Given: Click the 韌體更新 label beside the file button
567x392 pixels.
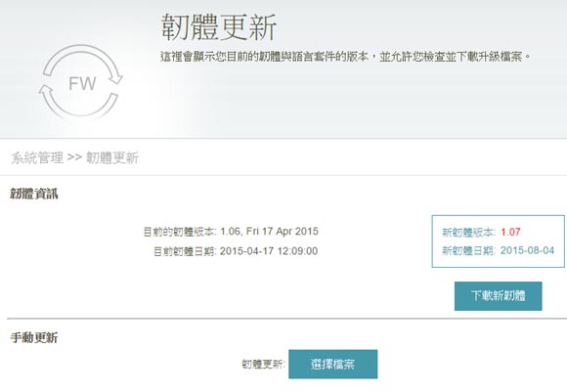Looking at the screenshot, I should 263,364.
